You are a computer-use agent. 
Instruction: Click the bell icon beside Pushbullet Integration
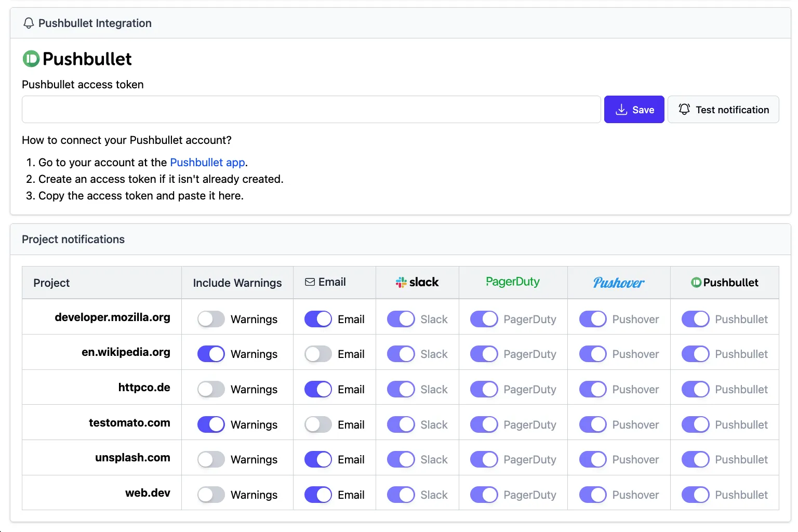tap(29, 23)
